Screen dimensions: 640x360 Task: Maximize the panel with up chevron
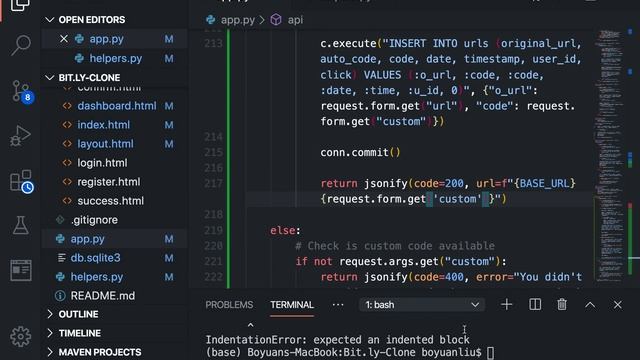coord(590,304)
